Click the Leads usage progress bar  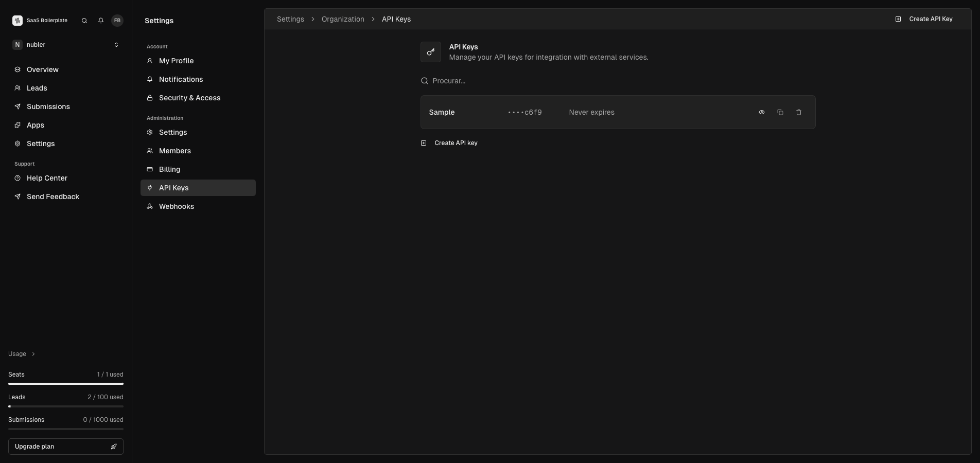(x=66, y=406)
